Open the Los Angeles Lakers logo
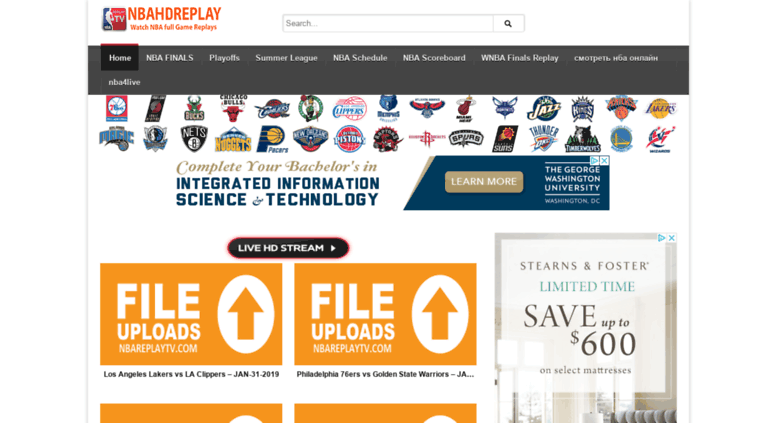 (x=660, y=109)
